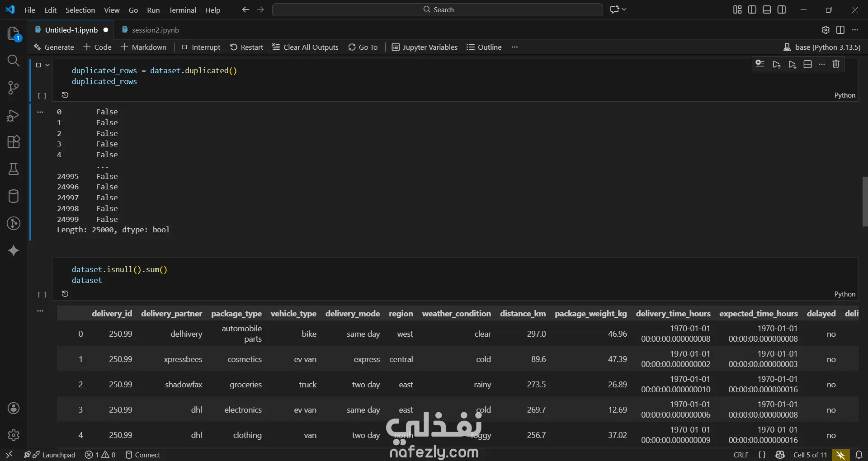Add a new Markdown cell

(144, 47)
